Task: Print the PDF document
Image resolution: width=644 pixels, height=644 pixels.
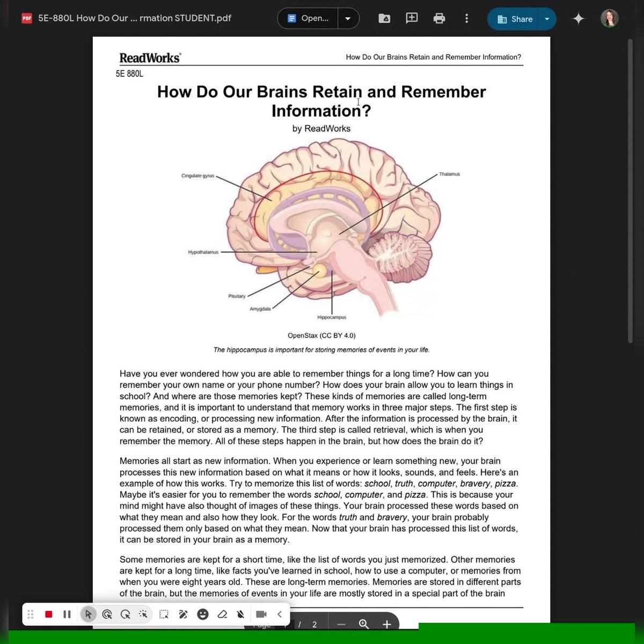Action: click(439, 19)
